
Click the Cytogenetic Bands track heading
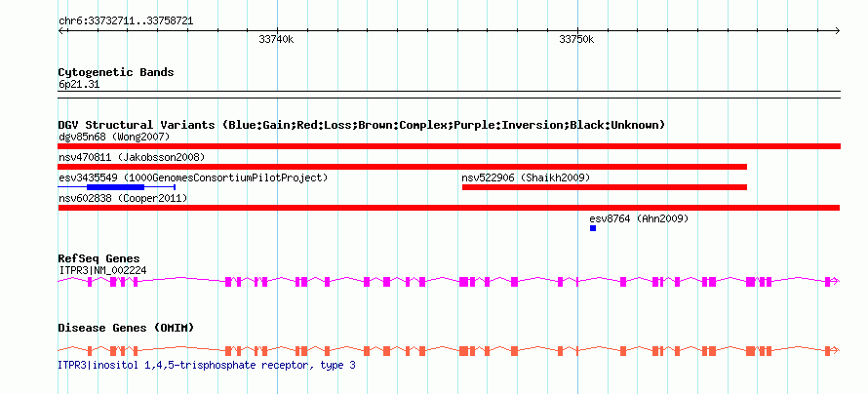[x=116, y=72]
